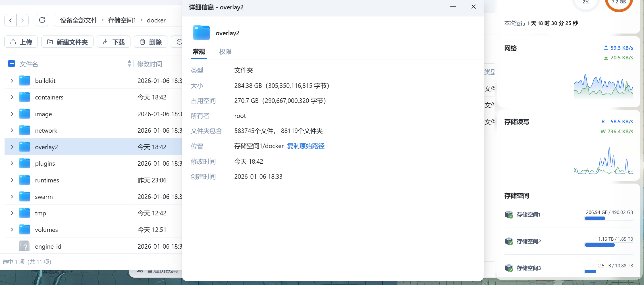Click the refresh icon in the toolbar

coord(42,20)
